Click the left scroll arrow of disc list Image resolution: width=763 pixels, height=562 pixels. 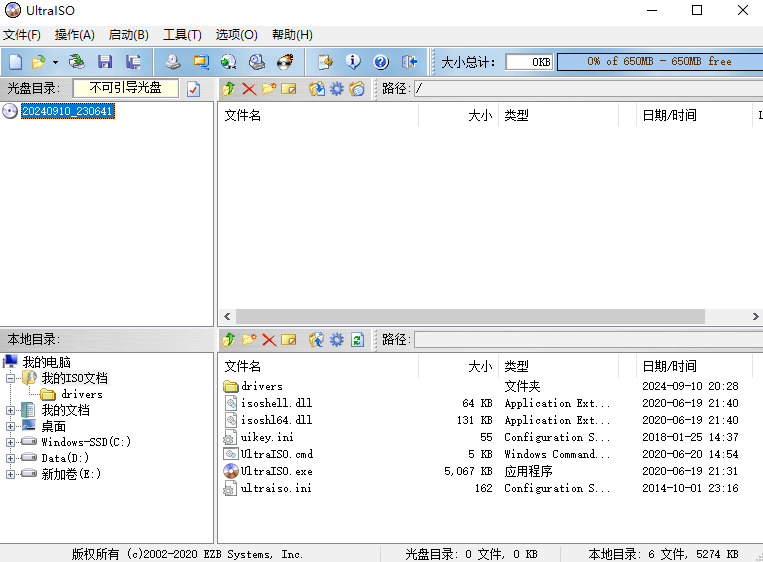coord(227,316)
